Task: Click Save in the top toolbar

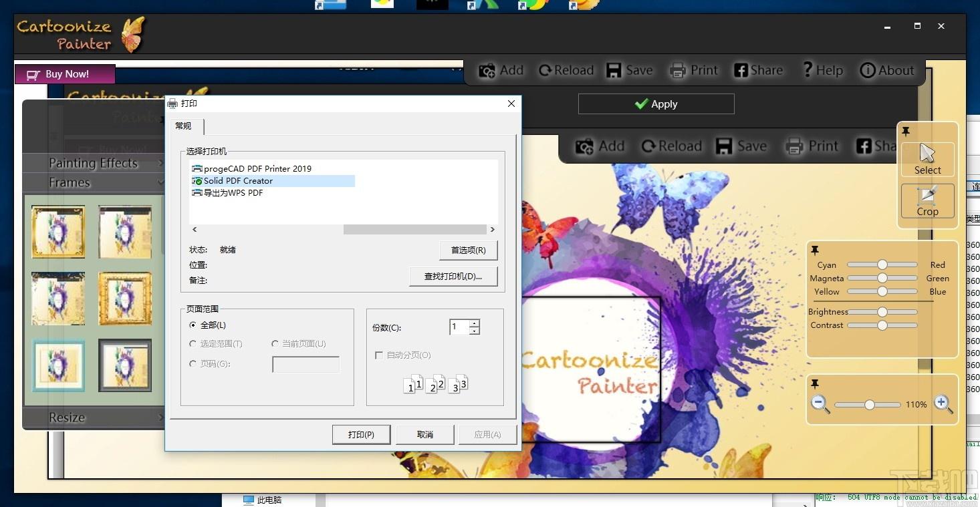Action: pos(629,71)
